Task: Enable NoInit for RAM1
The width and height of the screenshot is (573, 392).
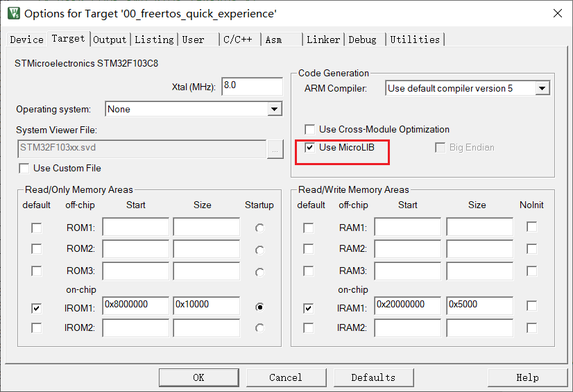Action: [531, 226]
